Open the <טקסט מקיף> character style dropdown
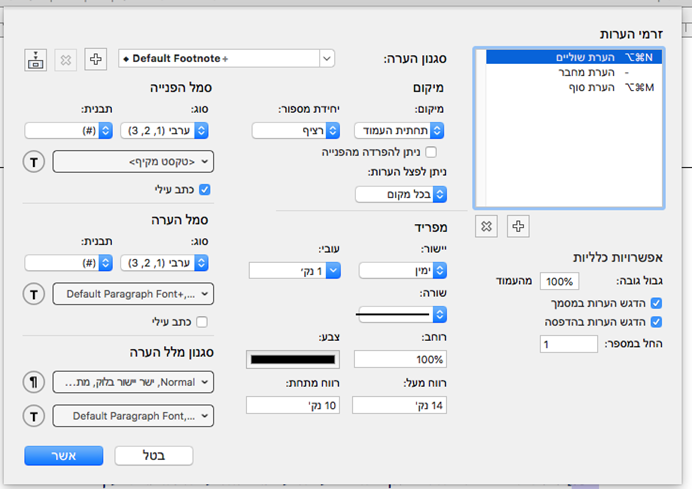 click(x=133, y=162)
